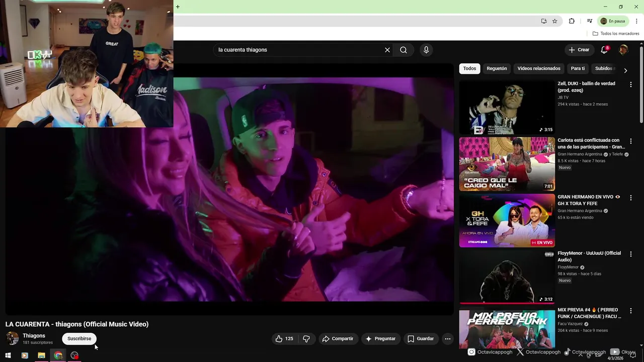This screenshot has width=644, height=362.
Task: Open options for GRAN HERMANO EN VIVO
Action: pos(631,198)
